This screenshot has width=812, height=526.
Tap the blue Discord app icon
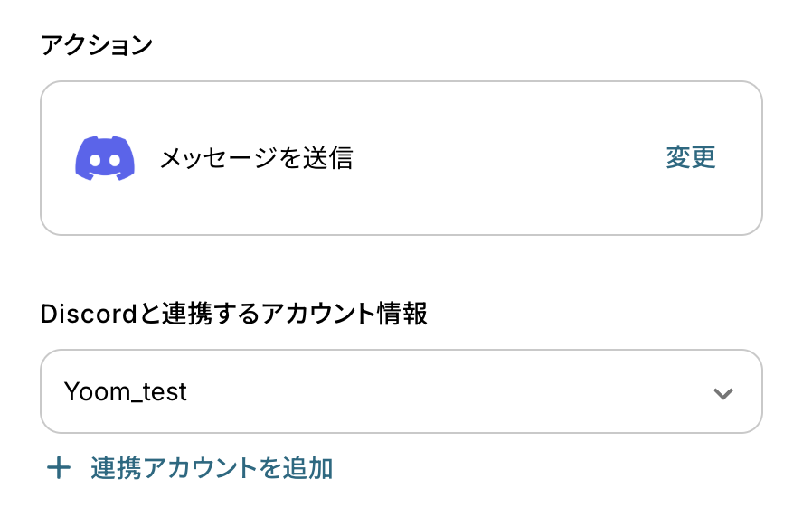click(x=105, y=158)
